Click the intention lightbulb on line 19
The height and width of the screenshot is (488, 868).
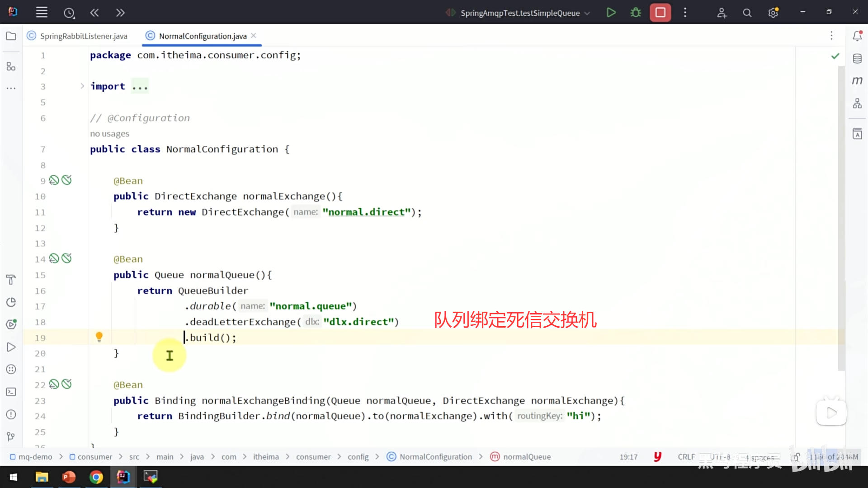99,337
